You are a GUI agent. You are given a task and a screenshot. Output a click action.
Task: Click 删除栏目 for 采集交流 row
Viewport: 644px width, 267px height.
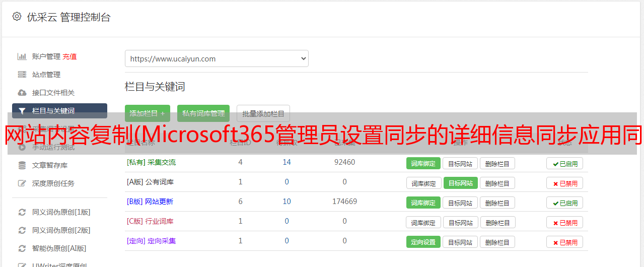(497, 163)
